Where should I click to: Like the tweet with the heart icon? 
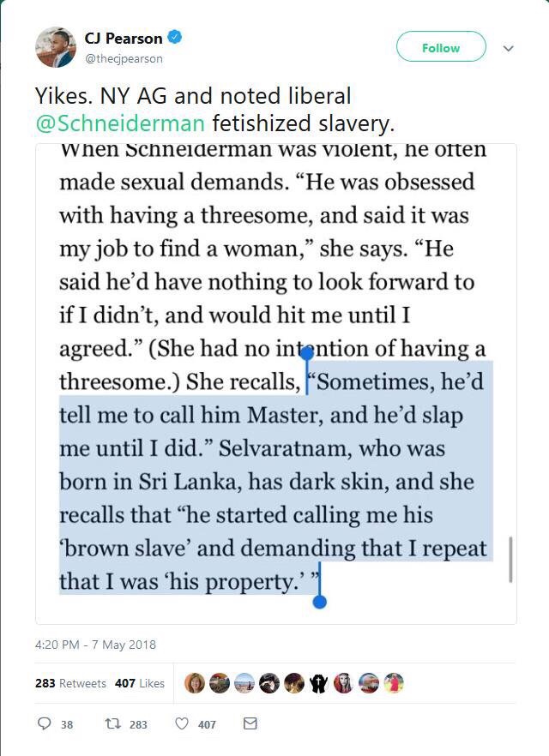click(182, 724)
